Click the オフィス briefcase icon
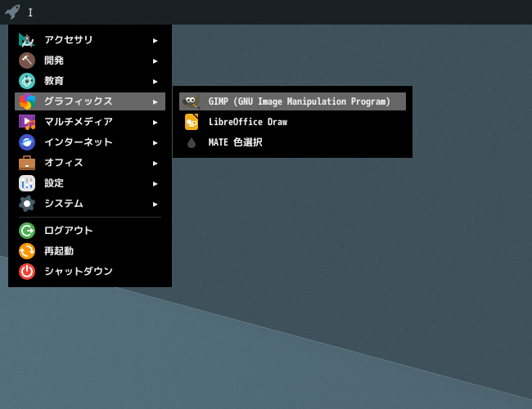The width and height of the screenshot is (532, 409). click(x=27, y=163)
